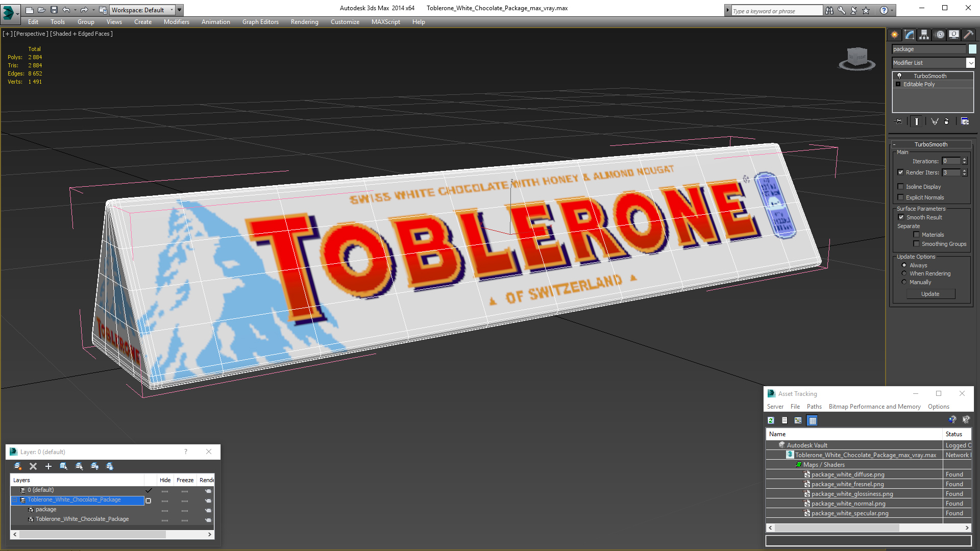Open the Motion command panel tab
This screenshot has height=551, width=980.
click(940, 35)
